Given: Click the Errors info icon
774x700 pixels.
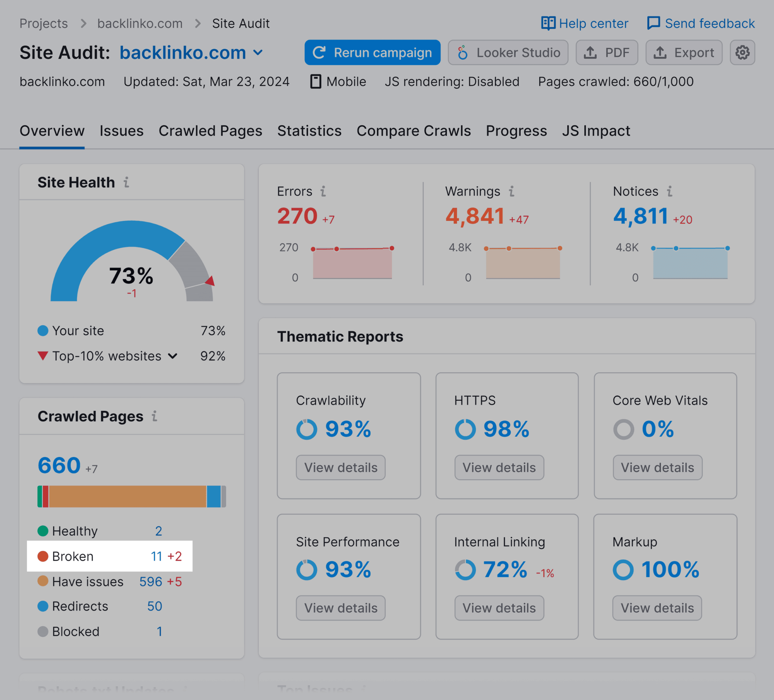Looking at the screenshot, I should [x=323, y=191].
